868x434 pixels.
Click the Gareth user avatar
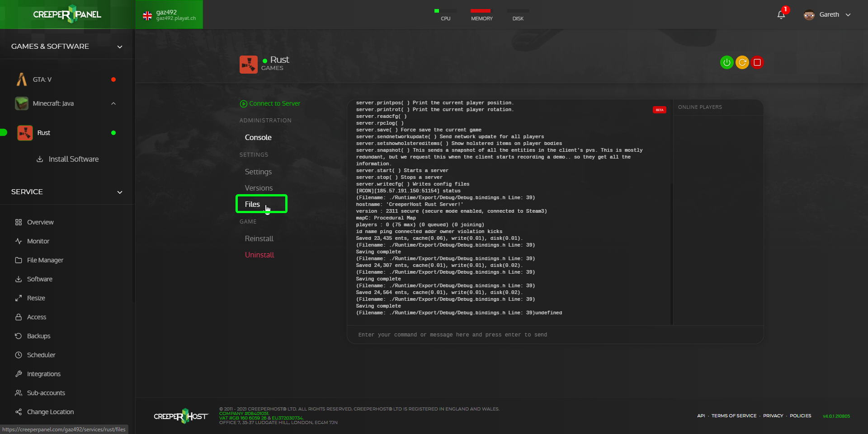(809, 14)
